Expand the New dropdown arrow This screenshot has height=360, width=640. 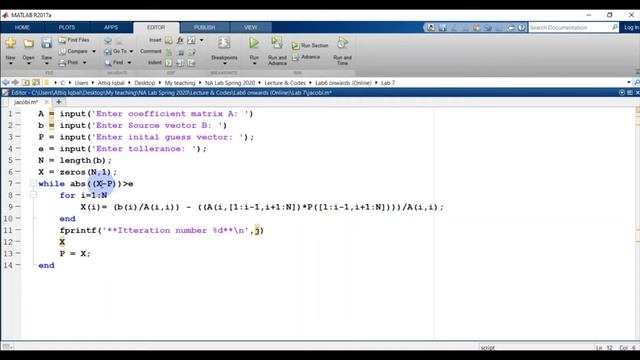(x=11, y=64)
